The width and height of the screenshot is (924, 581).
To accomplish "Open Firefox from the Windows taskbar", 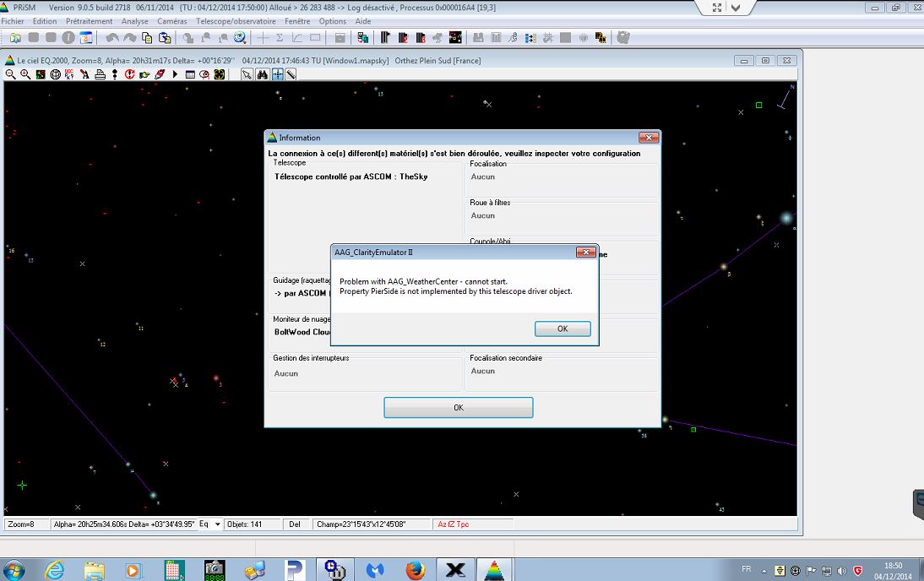I will pos(415,570).
